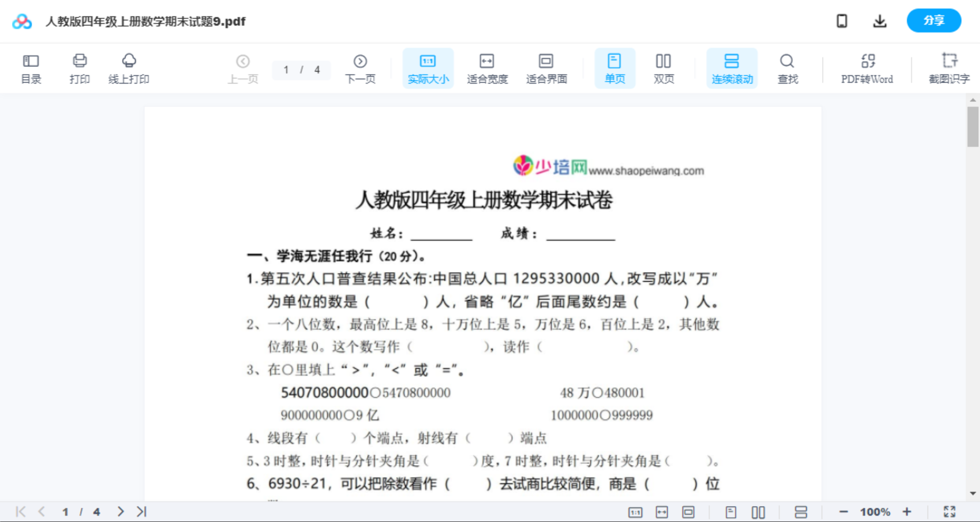Launch PDF转Word conversion
This screenshot has height=522, width=980.
click(x=867, y=68)
